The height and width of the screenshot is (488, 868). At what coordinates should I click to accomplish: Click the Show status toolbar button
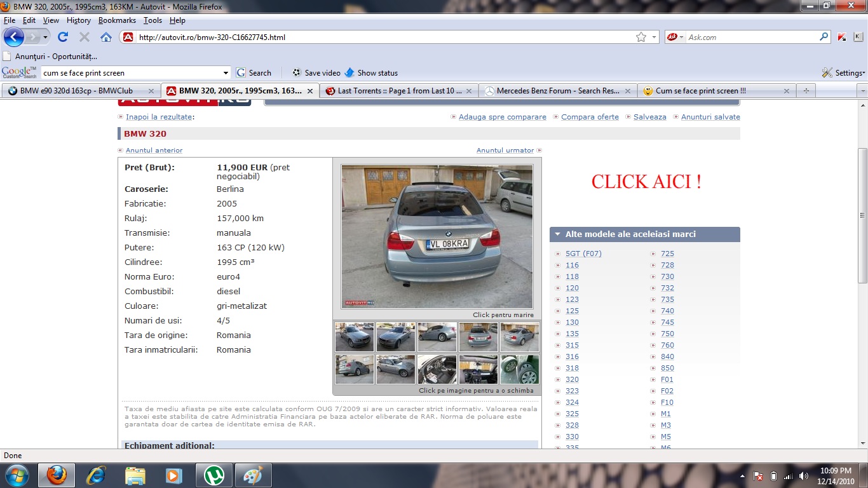coord(371,72)
